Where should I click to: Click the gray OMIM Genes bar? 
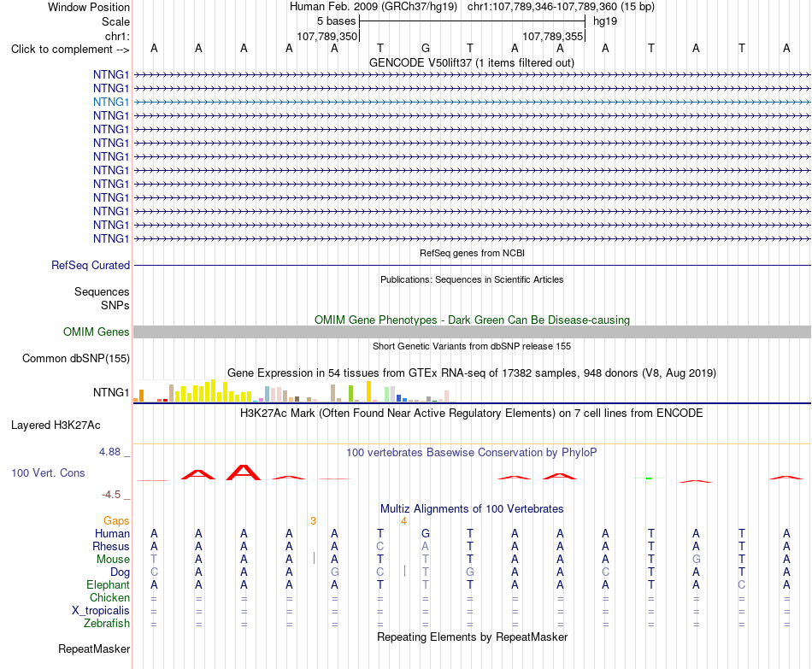[472, 332]
